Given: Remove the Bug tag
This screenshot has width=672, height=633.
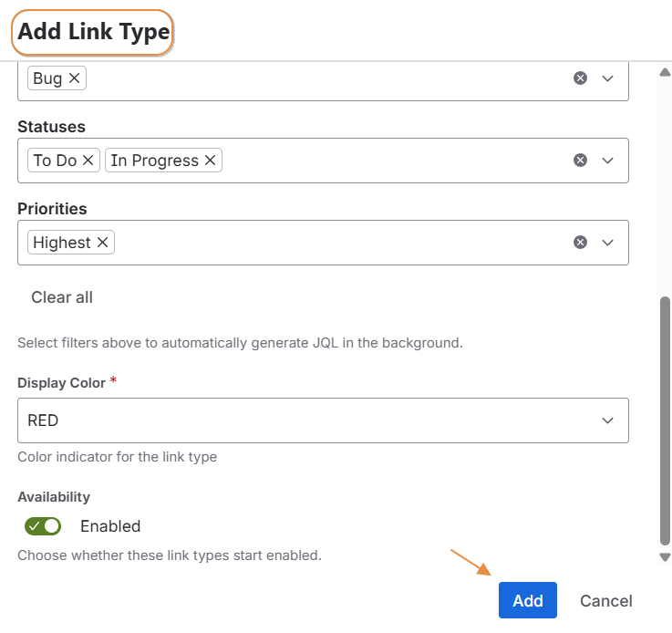Looking at the screenshot, I should pyautogui.click(x=75, y=78).
